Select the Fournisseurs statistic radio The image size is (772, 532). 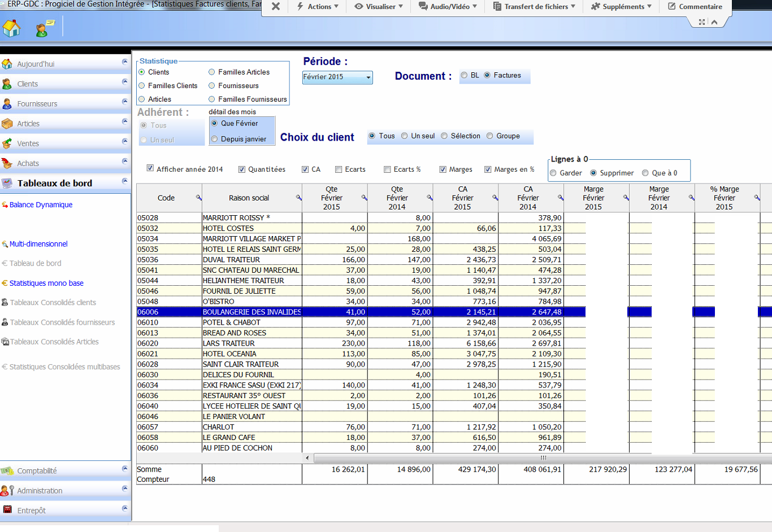212,86
